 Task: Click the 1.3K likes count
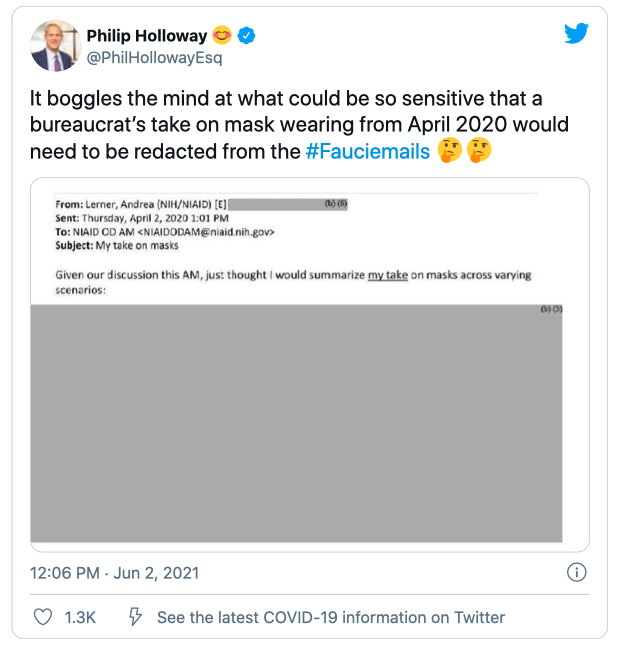click(x=80, y=617)
